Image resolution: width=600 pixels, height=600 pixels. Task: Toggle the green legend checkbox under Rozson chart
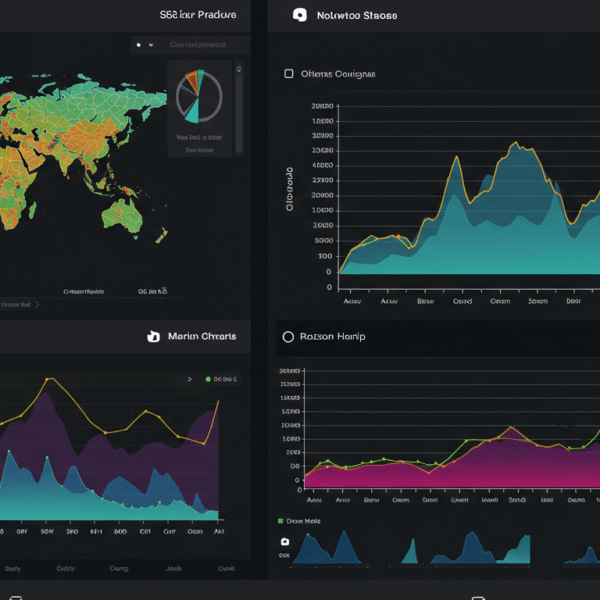point(280,521)
